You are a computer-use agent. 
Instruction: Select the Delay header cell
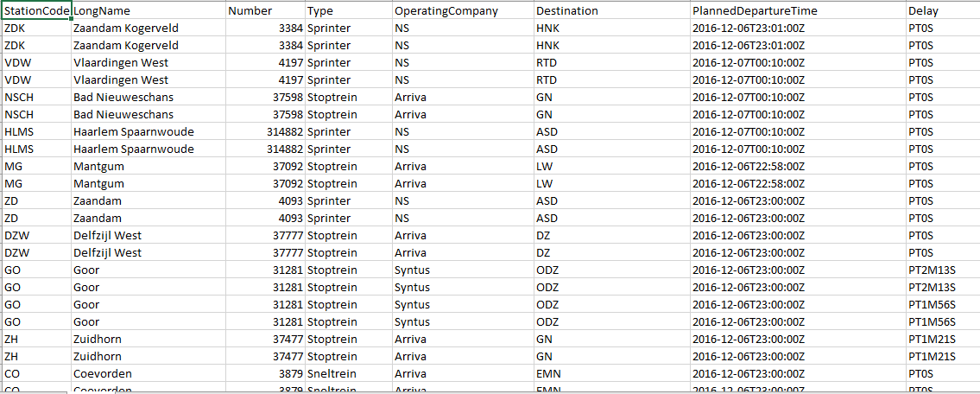[x=941, y=11]
